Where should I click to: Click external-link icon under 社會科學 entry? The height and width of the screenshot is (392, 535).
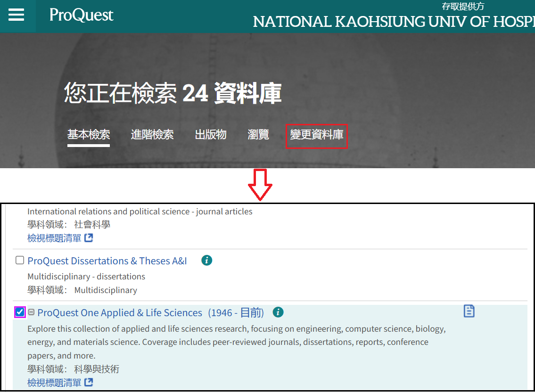click(x=89, y=238)
